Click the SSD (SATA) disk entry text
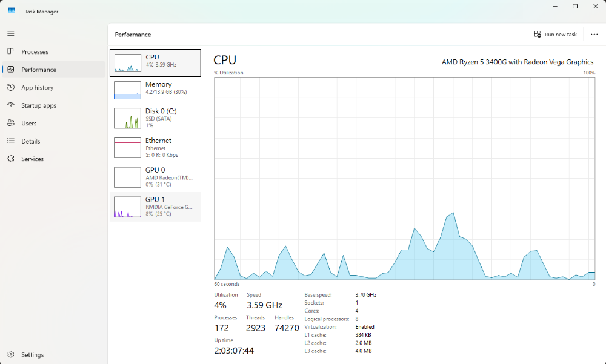This screenshot has width=606, height=364. coord(158,119)
